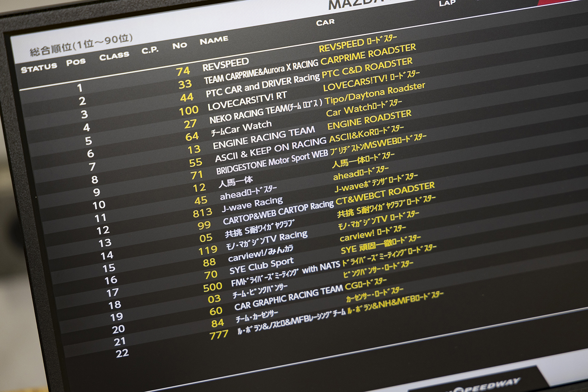
Task: Select car number 100
Action: (189, 111)
